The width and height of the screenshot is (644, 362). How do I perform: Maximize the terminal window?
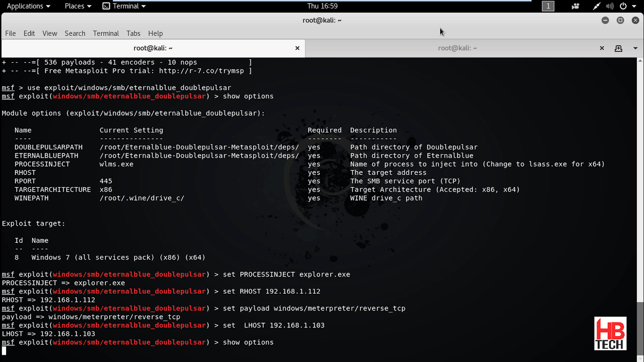point(620,20)
